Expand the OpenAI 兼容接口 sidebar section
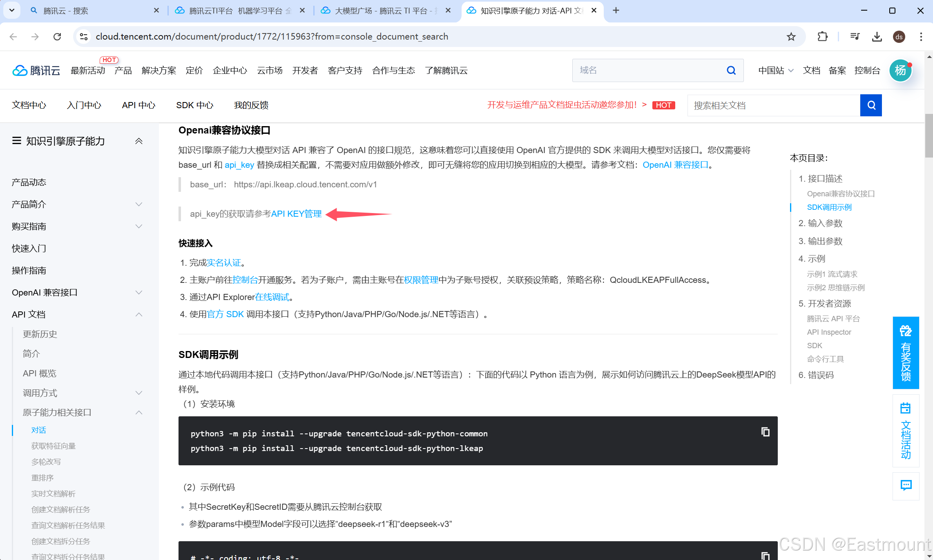The height and width of the screenshot is (560, 933). pos(139,293)
